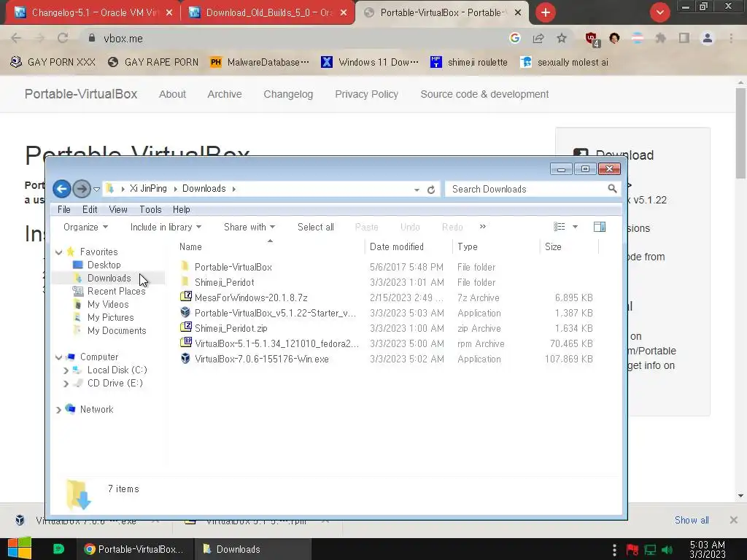The width and height of the screenshot is (747, 560).
Task: Reload the vbox.me page
Action: pyautogui.click(x=63, y=38)
